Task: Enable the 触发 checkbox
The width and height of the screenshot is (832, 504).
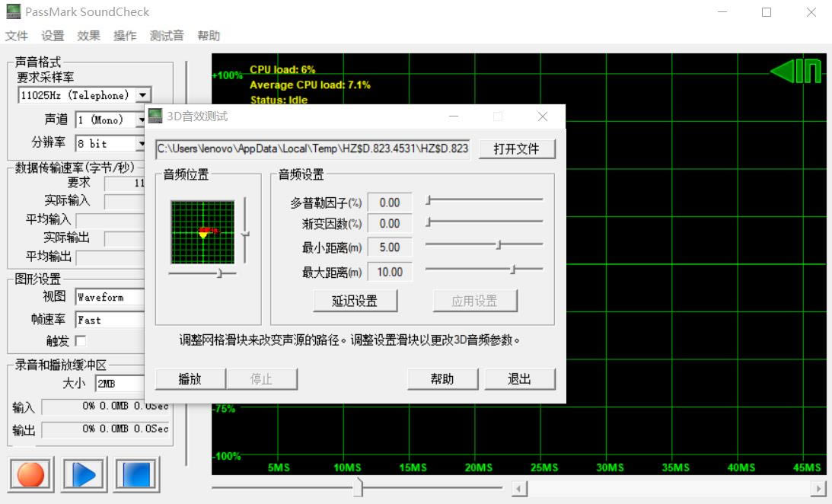Action: 80,340
